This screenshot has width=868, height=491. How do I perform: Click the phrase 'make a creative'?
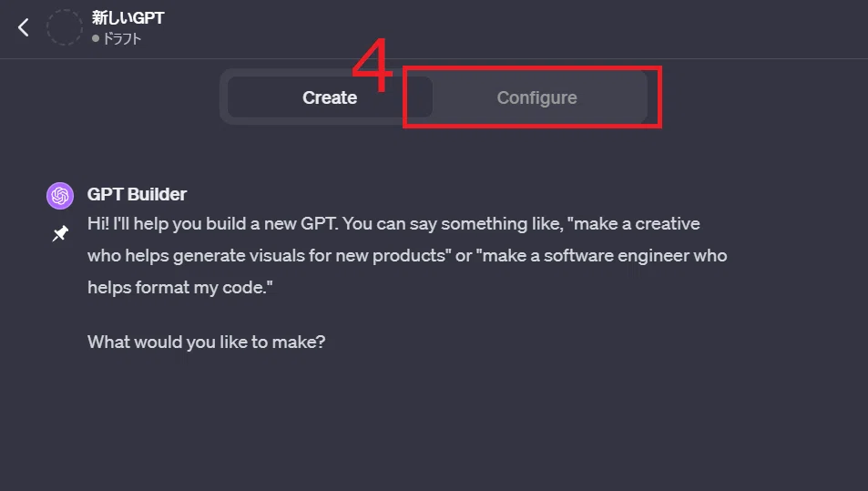click(x=637, y=223)
